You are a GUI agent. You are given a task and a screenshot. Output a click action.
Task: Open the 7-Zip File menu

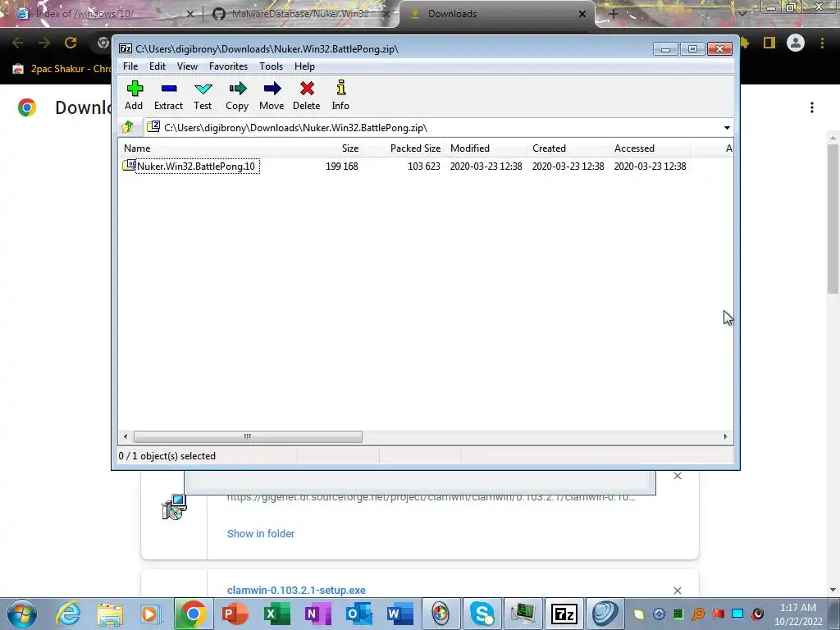[130, 66]
